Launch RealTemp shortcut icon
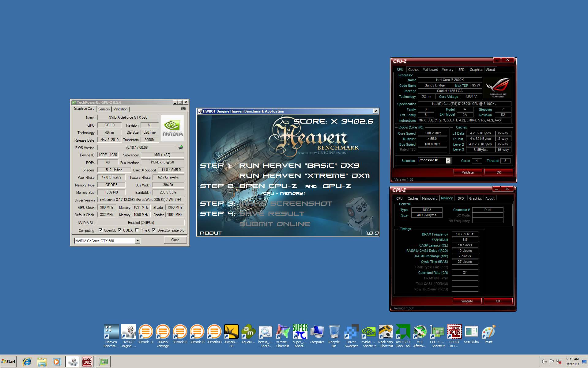This screenshot has height=368, width=588. click(386, 336)
